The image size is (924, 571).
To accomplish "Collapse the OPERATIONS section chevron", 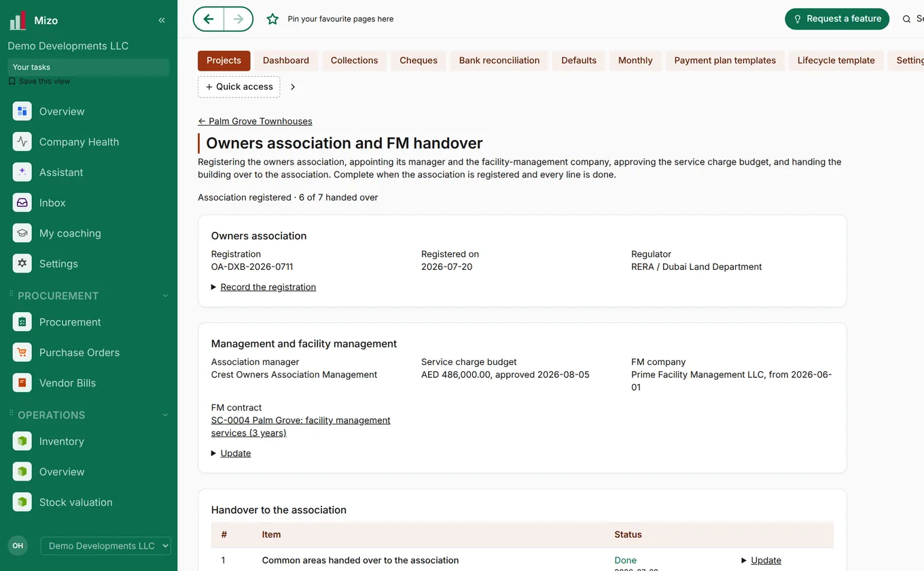I will pyautogui.click(x=165, y=415).
